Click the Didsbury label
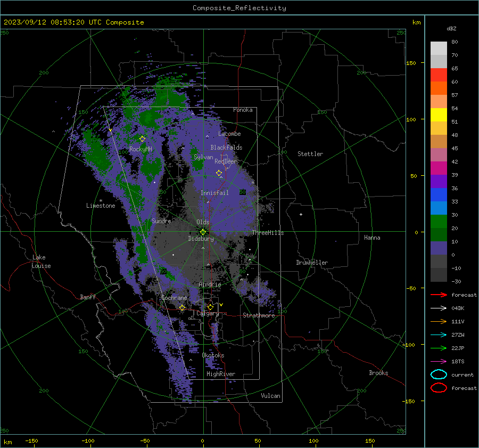 click(201, 239)
